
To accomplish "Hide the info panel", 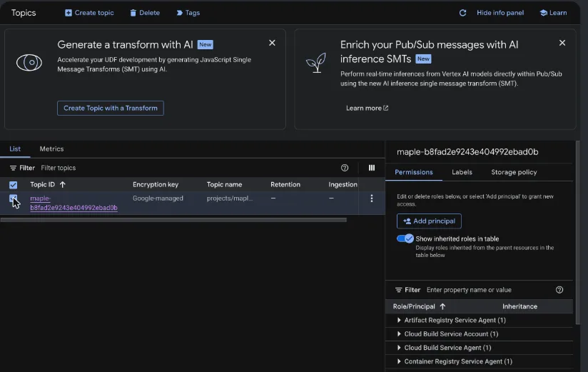I will [x=500, y=13].
